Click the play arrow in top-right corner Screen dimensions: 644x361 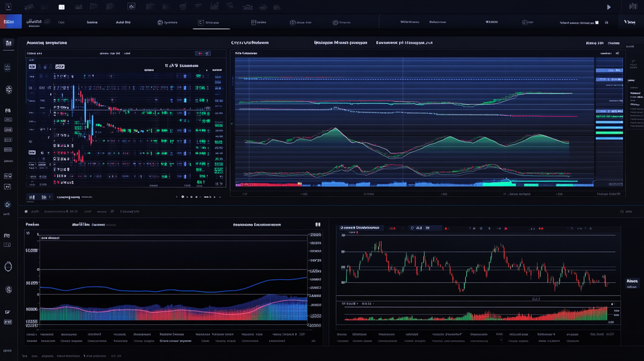tap(609, 7)
